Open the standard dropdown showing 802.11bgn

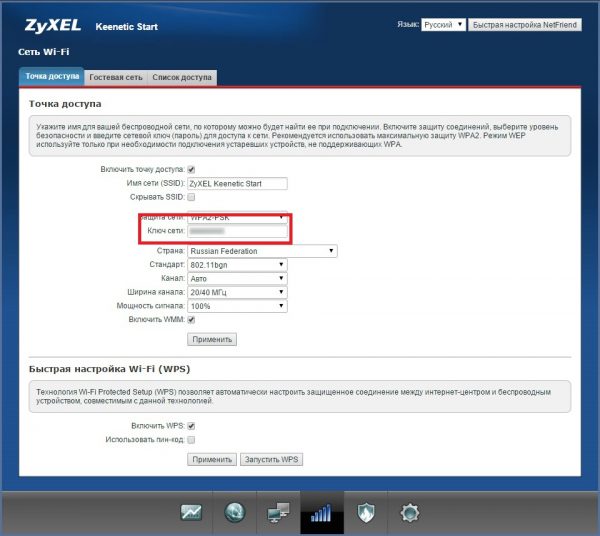pyautogui.click(x=237, y=265)
